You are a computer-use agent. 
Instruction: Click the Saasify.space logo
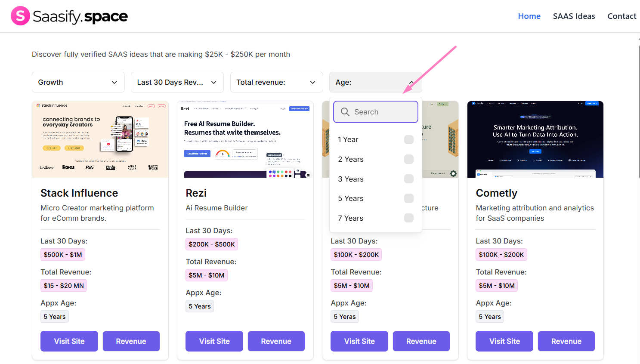tap(69, 16)
